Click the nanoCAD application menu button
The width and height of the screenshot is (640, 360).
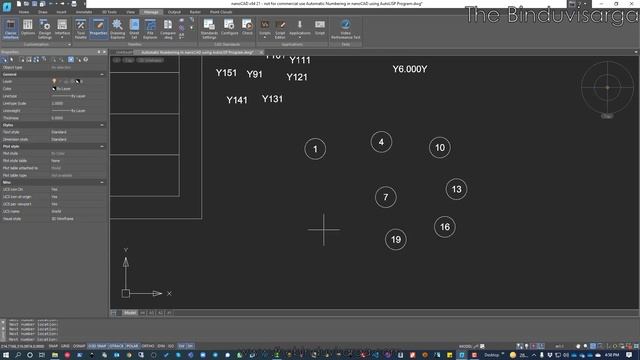7,7
